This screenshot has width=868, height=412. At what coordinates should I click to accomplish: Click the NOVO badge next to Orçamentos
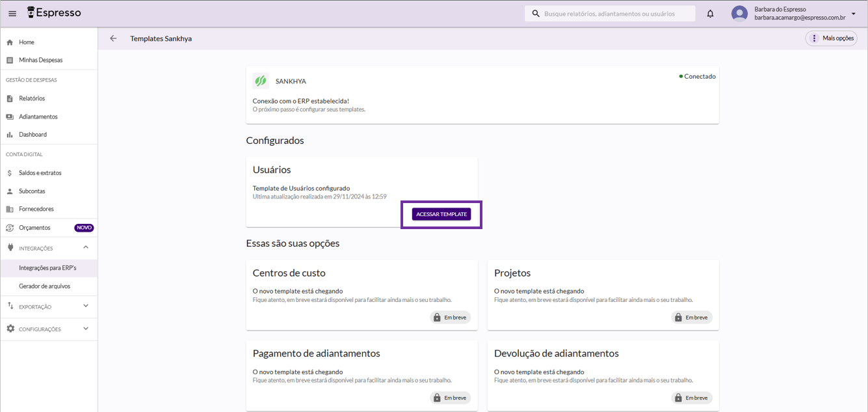pyautogui.click(x=84, y=228)
